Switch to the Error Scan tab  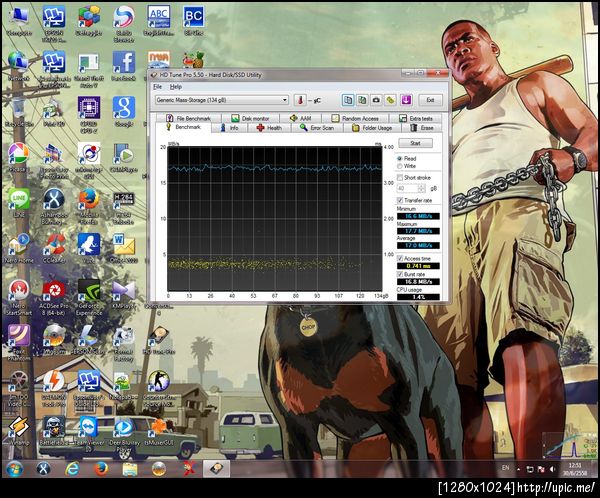pyautogui.click(x=317, y=128)
